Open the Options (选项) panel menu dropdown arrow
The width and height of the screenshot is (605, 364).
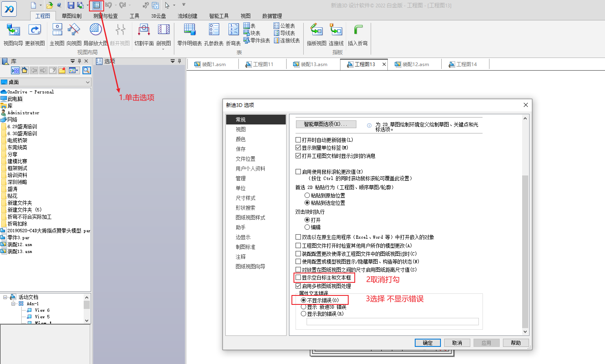pyautogui.click(x=173, y=61)
